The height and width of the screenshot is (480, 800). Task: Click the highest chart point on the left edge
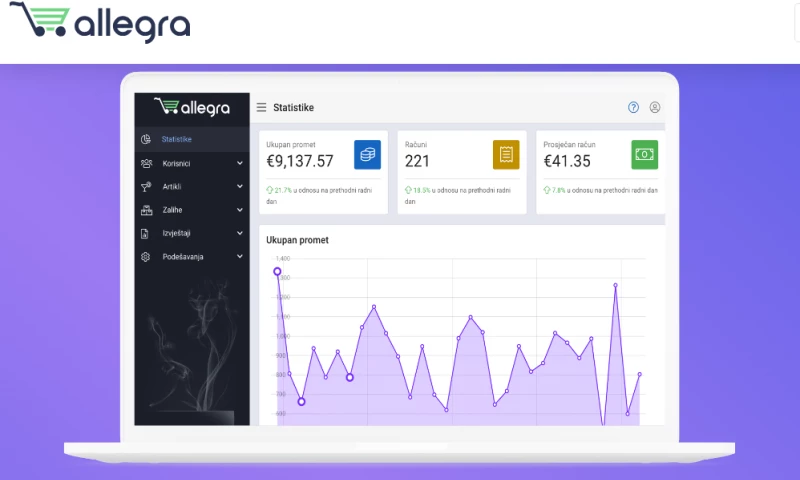(277, 271)
